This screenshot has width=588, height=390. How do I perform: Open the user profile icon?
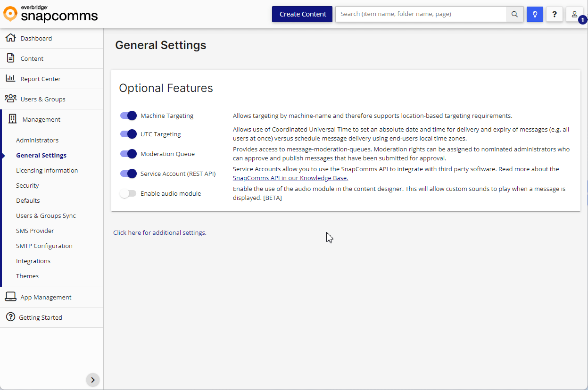574,14
